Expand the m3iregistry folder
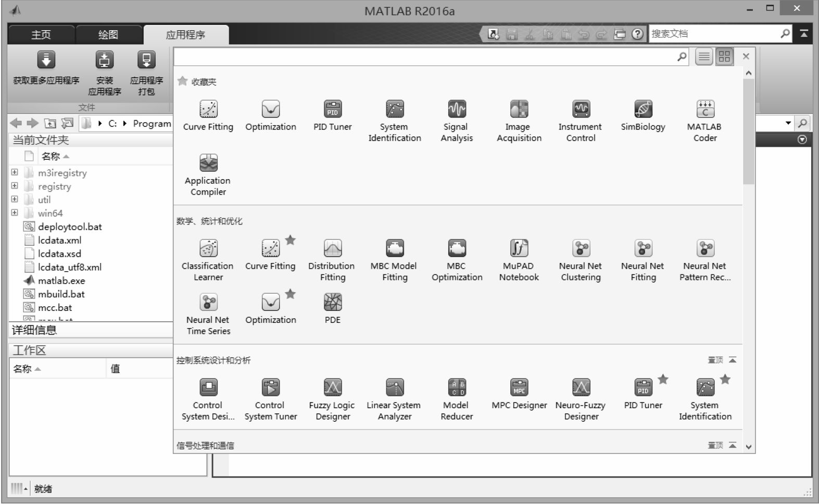 point(15,172)
